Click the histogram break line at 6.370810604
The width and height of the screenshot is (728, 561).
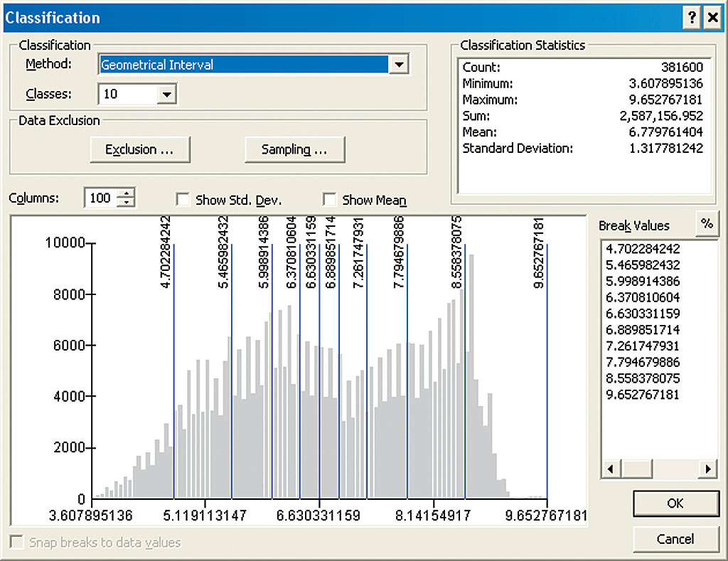pos(300,372)
